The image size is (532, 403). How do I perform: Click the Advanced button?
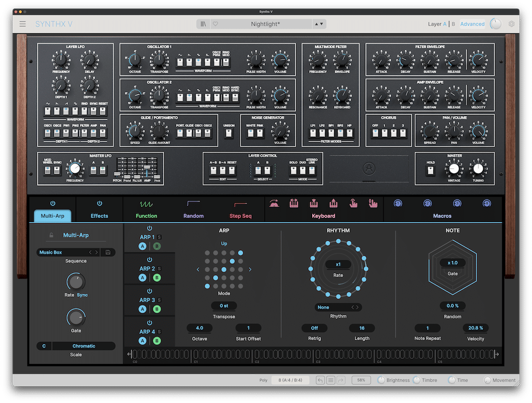point(472,24)
